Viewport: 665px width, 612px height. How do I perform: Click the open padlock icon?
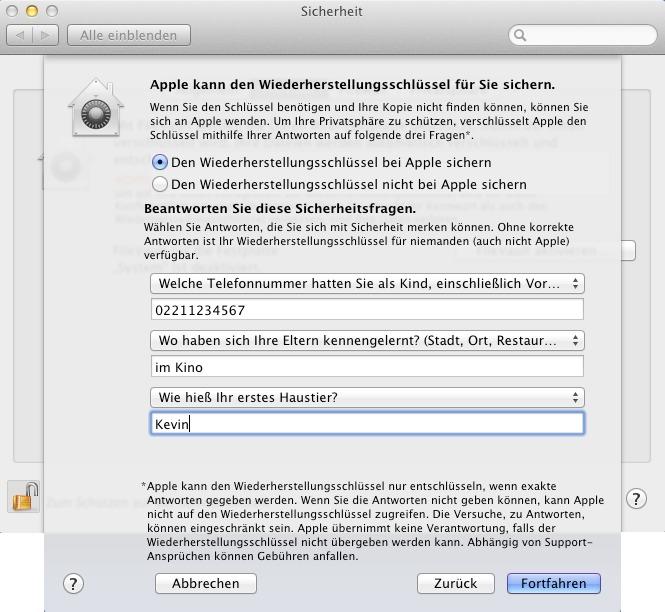pos(24,497)
